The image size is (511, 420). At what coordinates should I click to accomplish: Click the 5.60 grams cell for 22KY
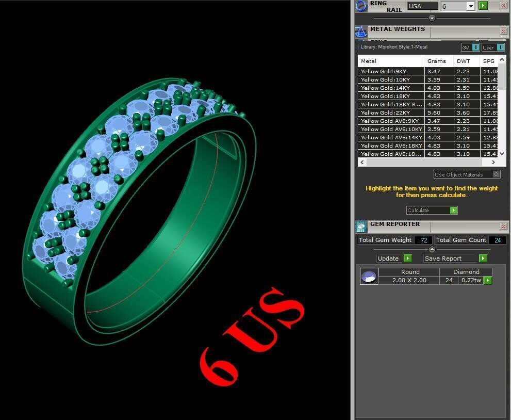point(439,112)
